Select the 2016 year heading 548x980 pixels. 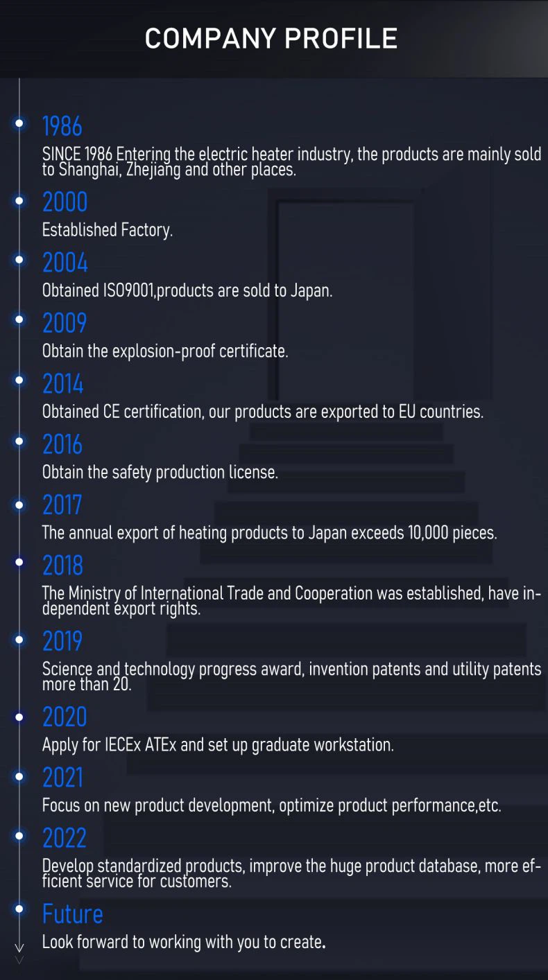pyautogui.click(x=62, y=445)
